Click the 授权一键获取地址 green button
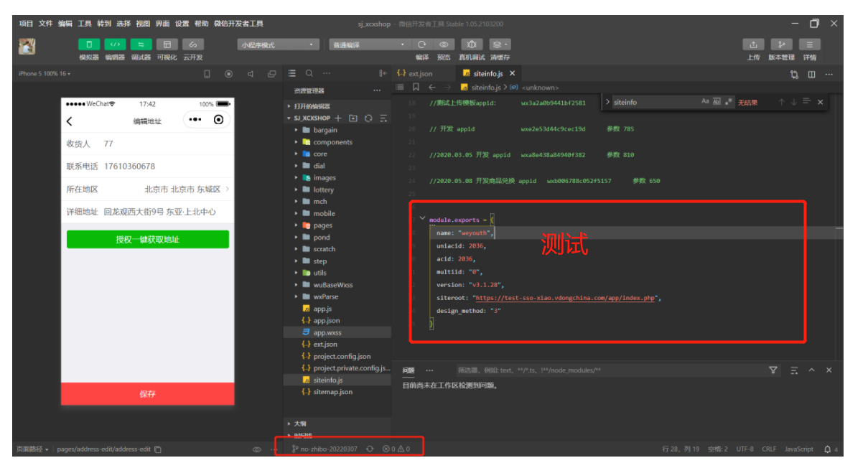The image size is (868, 463). coord(148,239)
